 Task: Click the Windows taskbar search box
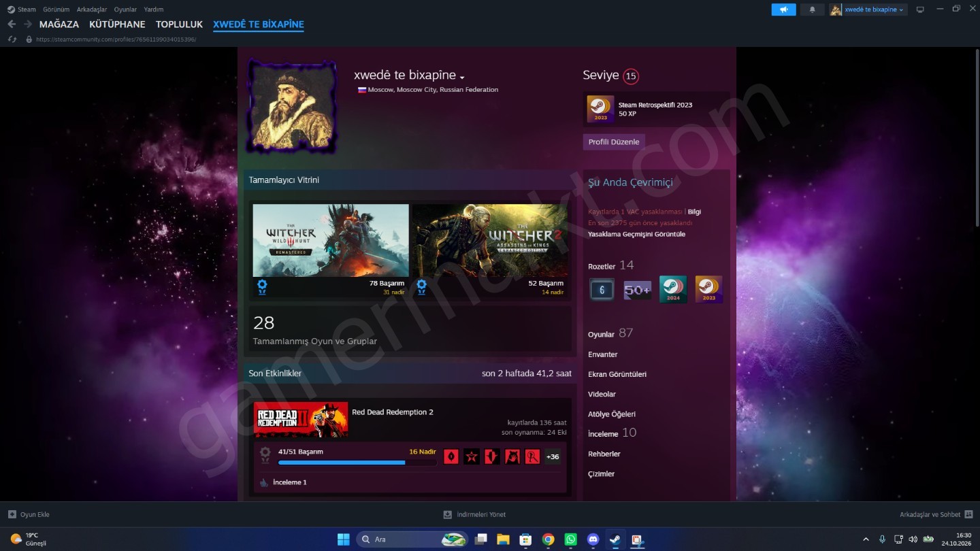pyautogui.click(x=412, y=539)
